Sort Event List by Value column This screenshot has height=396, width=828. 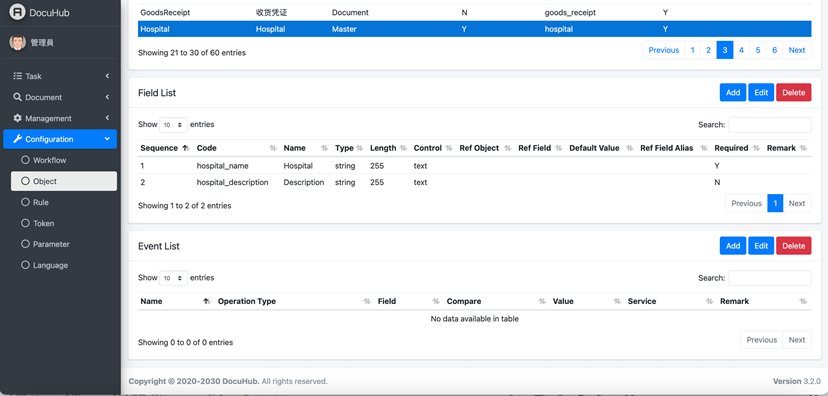(x=587, y=301)
